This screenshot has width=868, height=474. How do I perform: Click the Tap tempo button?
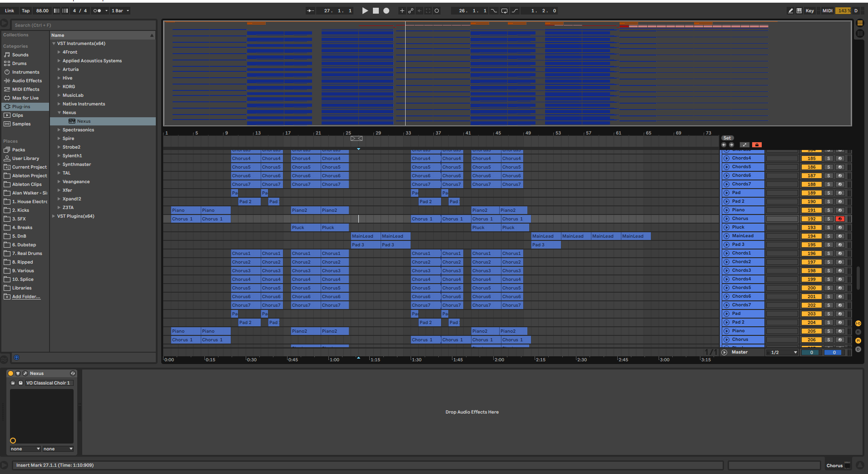click(26, 10)
